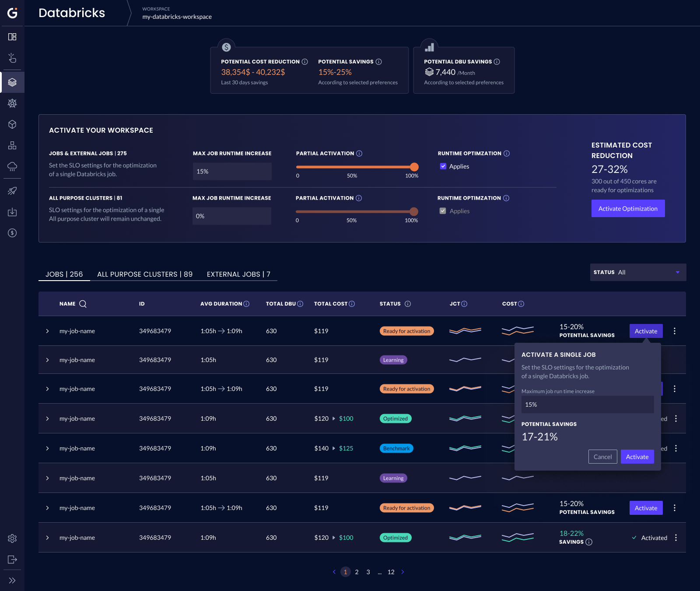
Task: Click the logout icon in the sidebar
Action: pos(12,559)
